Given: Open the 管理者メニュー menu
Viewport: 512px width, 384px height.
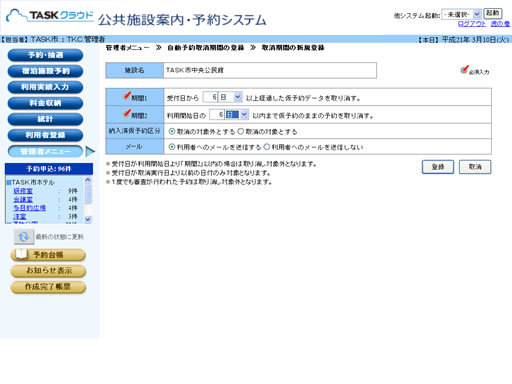Looking at the screenshot, I should [45, 151].
